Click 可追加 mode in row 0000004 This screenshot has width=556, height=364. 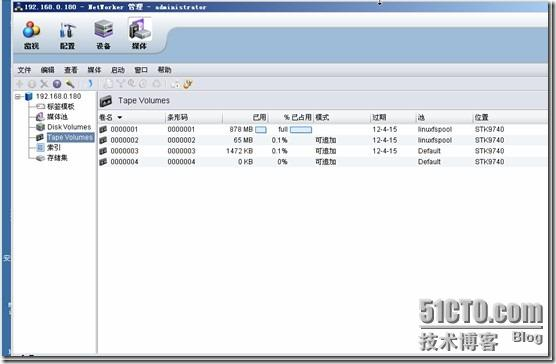coord(326,162)
